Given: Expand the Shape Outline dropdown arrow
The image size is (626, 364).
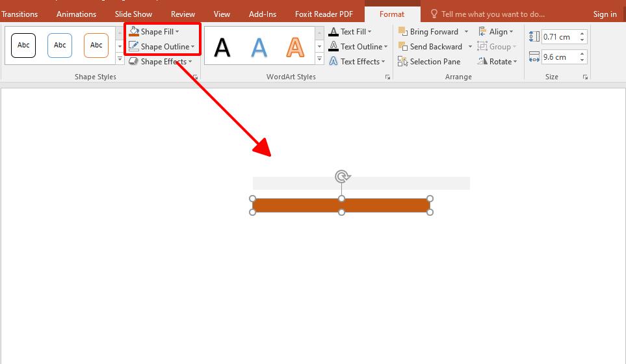Looking at the screenshot, I should point(193,47).
